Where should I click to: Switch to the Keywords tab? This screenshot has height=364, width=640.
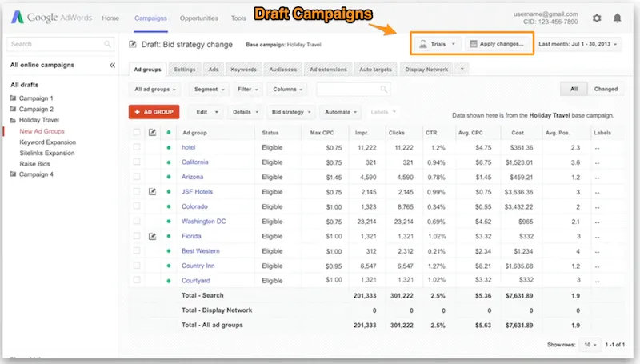(x=243, y=70)
